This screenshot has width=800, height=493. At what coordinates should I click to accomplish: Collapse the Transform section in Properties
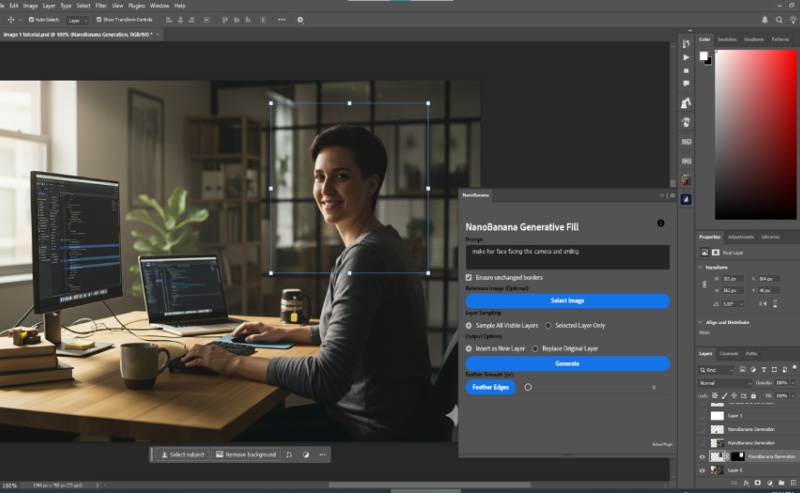(x=702, y=267)
